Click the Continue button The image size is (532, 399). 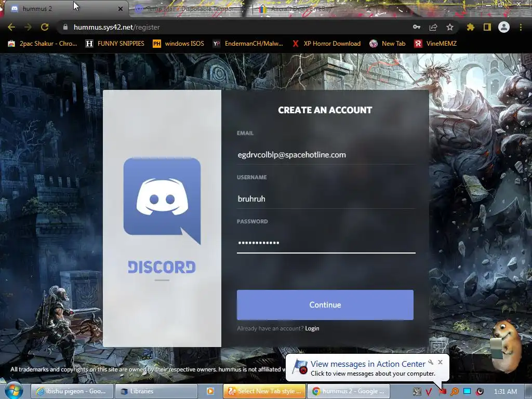(325, 304)
